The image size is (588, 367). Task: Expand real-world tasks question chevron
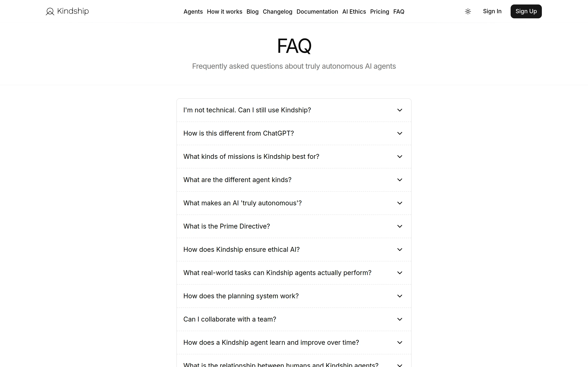point(399,273)
